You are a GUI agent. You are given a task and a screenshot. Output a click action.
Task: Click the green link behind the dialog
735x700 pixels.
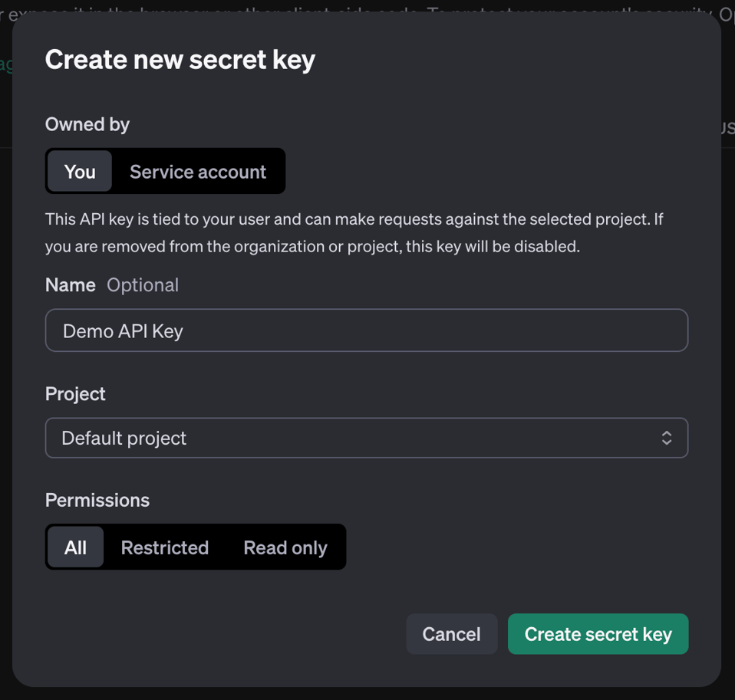pyautogui.click(x=6, y=64)
